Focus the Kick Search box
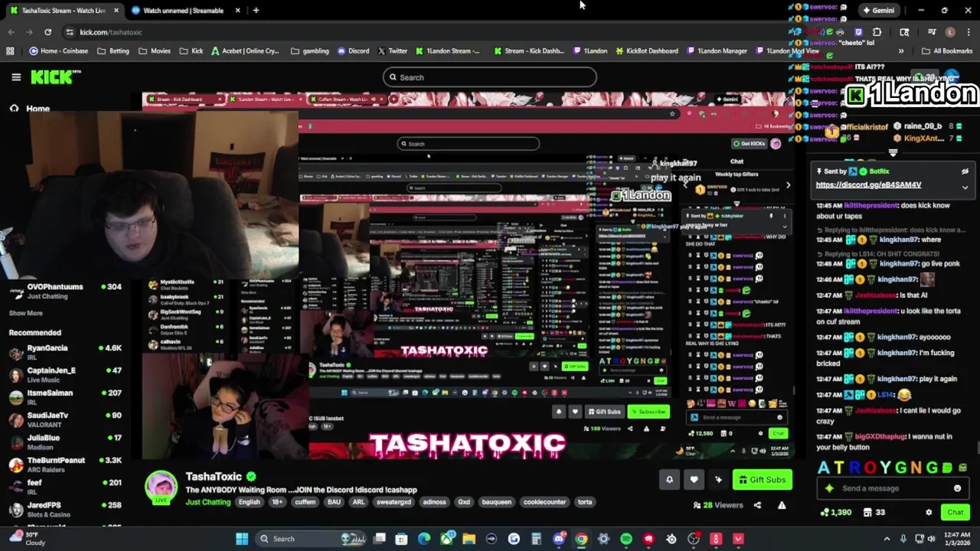The image size is (980, 551). (x=490, y=77)
